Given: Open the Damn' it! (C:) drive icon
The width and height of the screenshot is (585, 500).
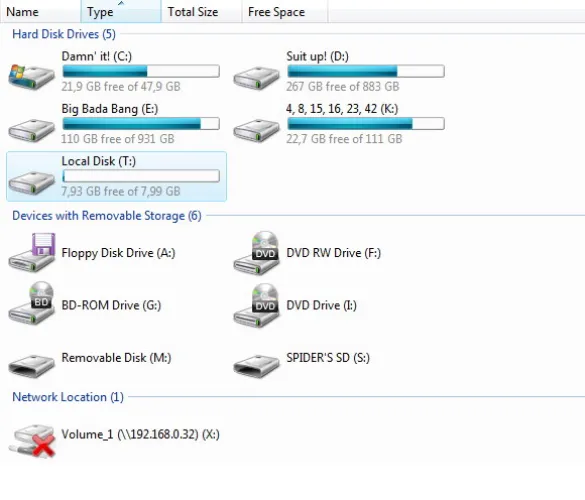Looking at the screenshot, I should click(32, 76).
